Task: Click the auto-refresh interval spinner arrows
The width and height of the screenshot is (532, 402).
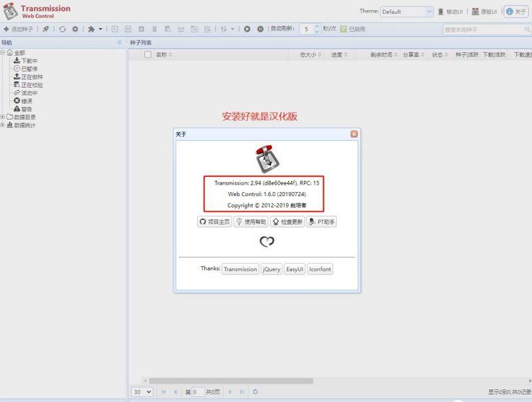Action: (x=317, y=29)
